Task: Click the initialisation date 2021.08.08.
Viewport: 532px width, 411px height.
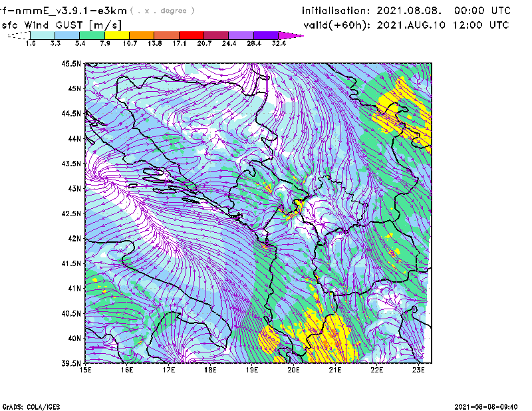Action: pos(409,11)
